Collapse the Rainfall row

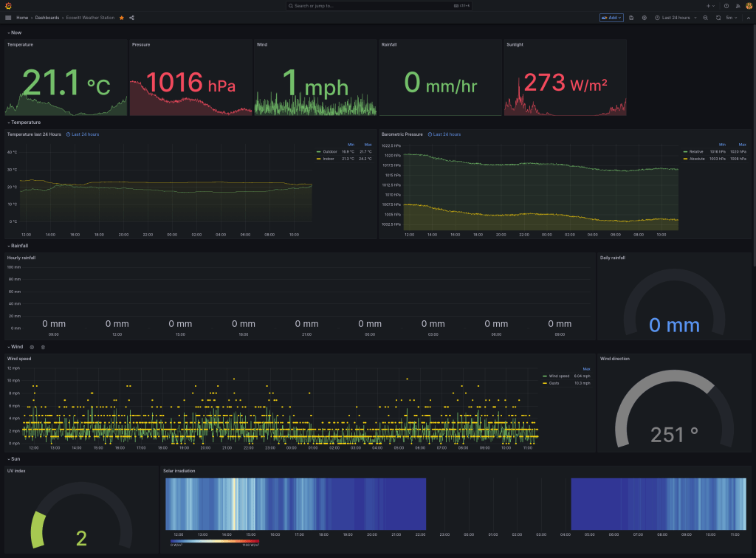pos(18,245)
